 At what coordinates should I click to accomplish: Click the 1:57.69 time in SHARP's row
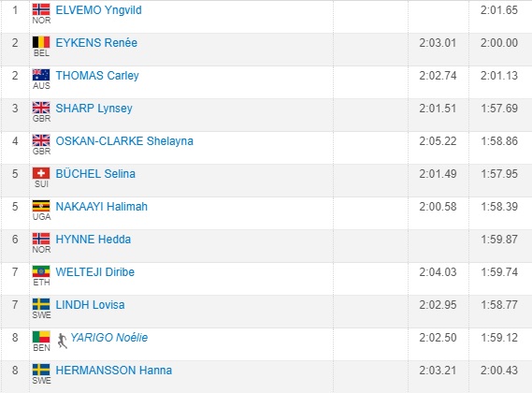(x=499, y=109)
